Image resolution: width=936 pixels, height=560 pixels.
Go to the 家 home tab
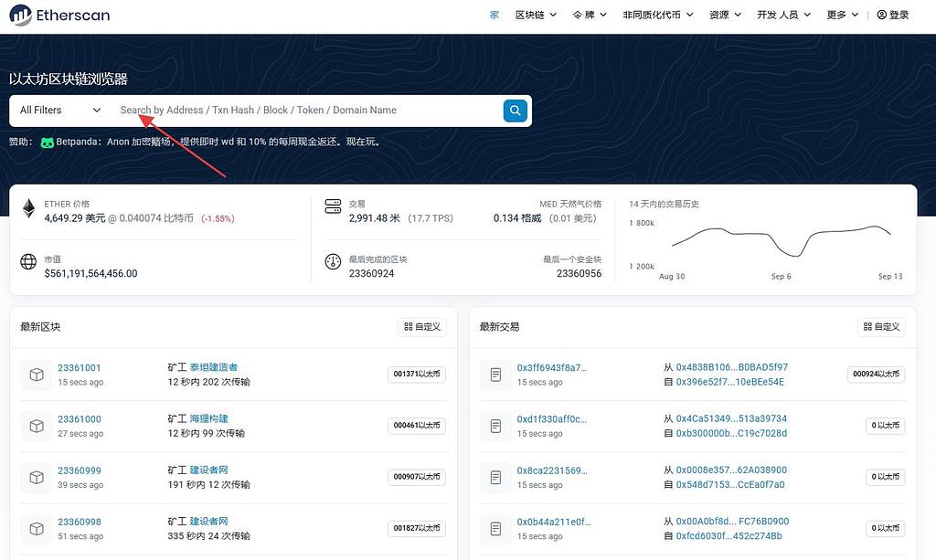click(495, 16)
